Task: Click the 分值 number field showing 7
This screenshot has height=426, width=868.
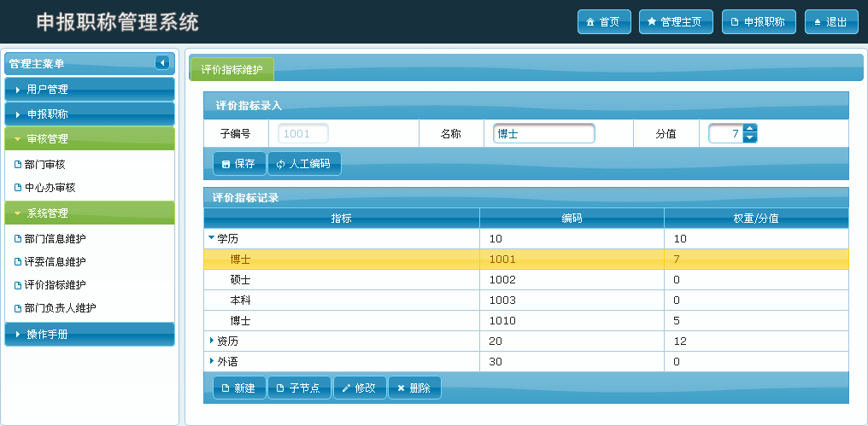Action: (725, 133)
